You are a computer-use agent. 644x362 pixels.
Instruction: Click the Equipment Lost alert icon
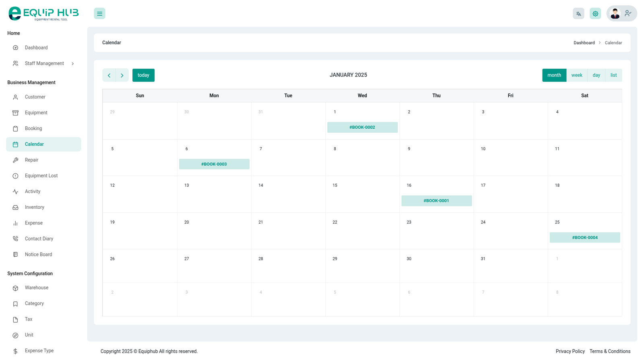(x=15, y=176)
